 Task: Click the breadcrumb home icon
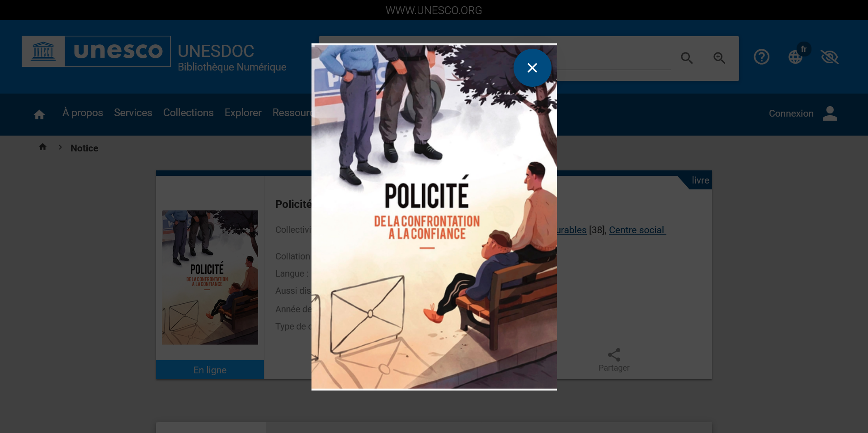(43, 147)
